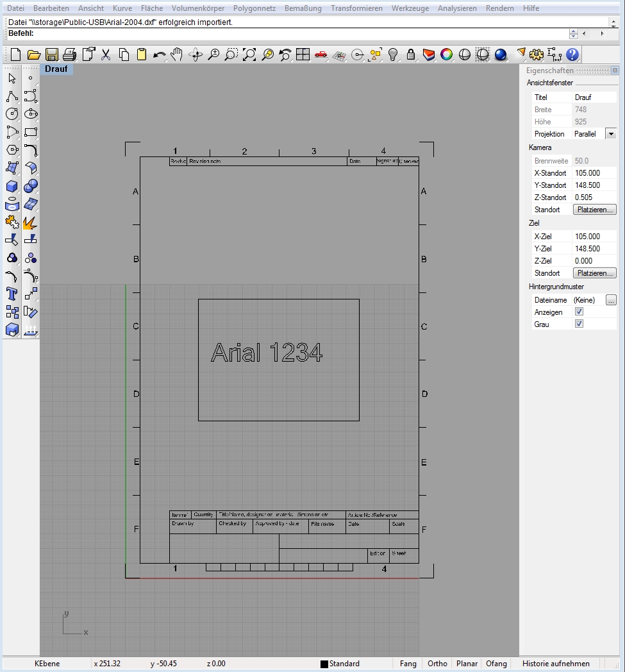Open a file with the folder icon
625x672 pixels.
point(33,55)
